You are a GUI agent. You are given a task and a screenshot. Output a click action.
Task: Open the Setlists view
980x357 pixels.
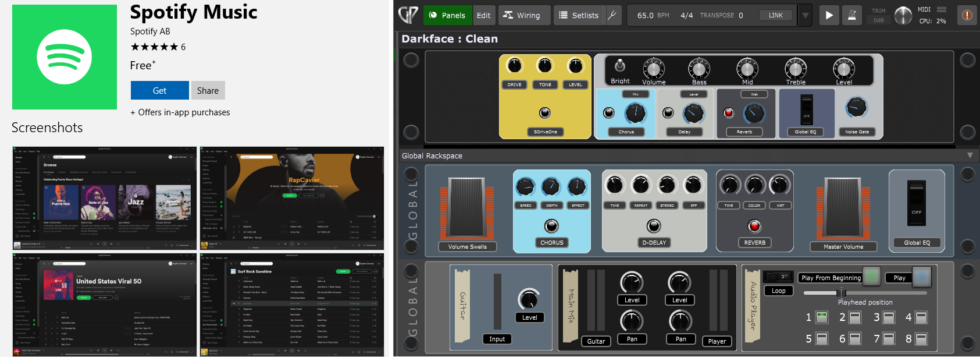tap(579, 15)
